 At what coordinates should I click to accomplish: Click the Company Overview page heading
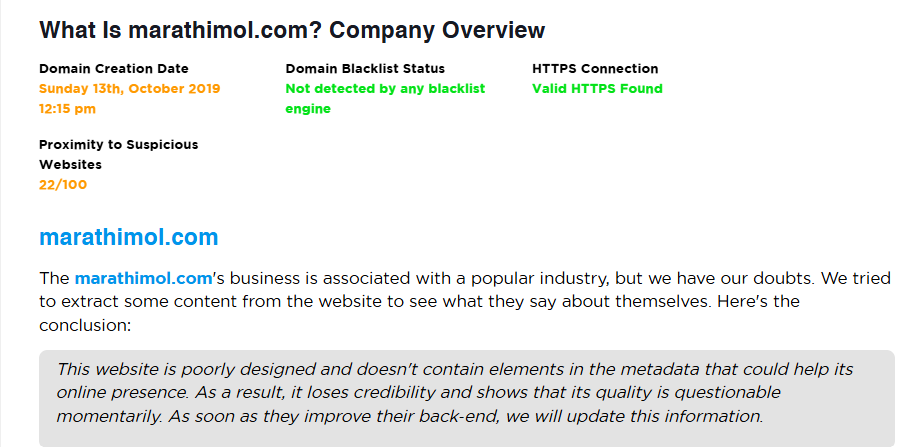[x=292, y=29]
